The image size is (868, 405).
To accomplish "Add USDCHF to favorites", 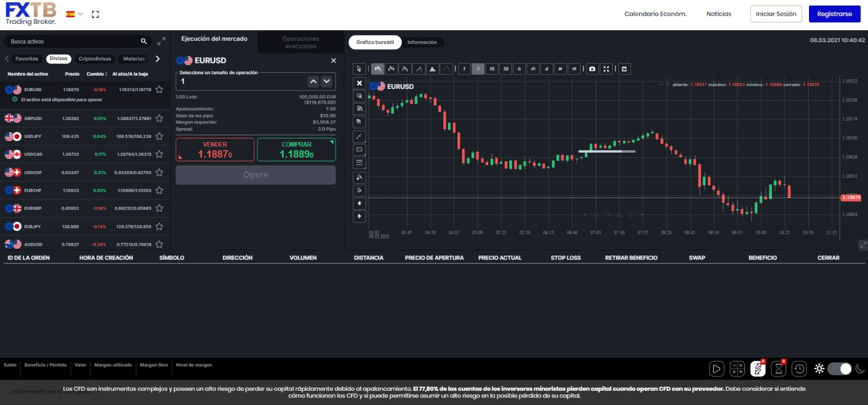I will [159, 172].
